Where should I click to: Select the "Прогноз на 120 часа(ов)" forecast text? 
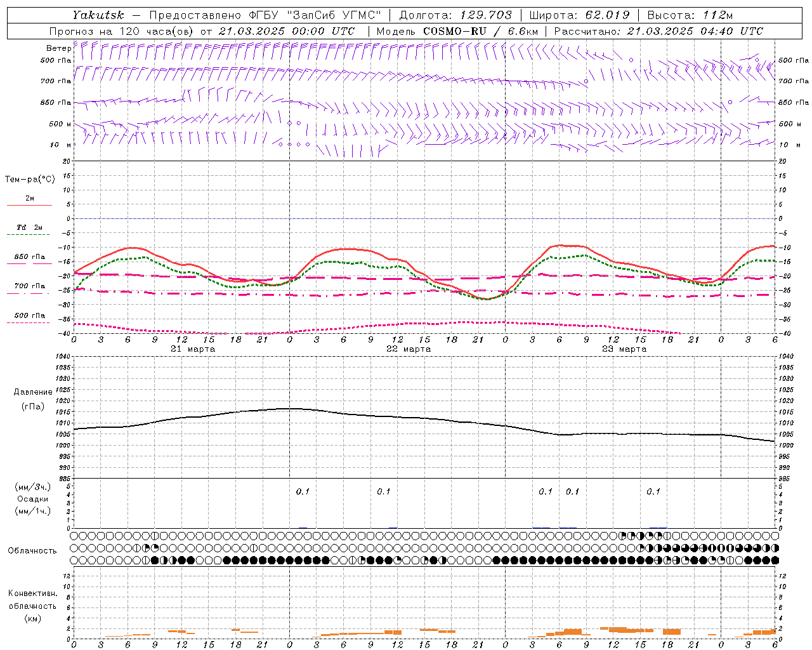122,31
